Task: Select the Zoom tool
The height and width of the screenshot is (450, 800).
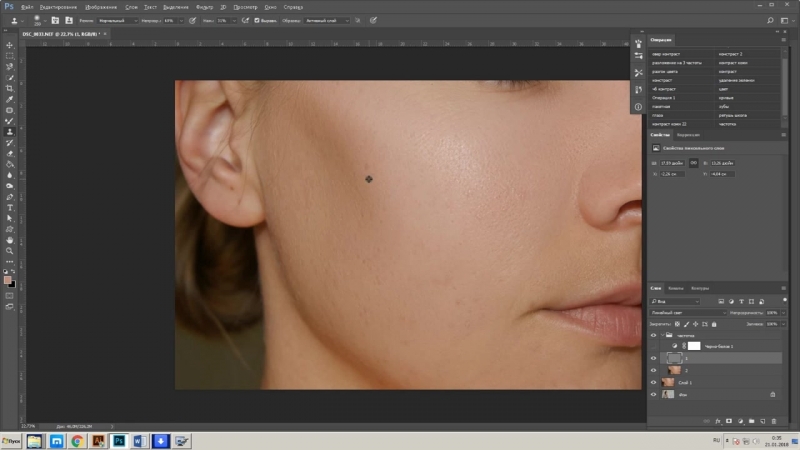Action: tap(10, 251)
